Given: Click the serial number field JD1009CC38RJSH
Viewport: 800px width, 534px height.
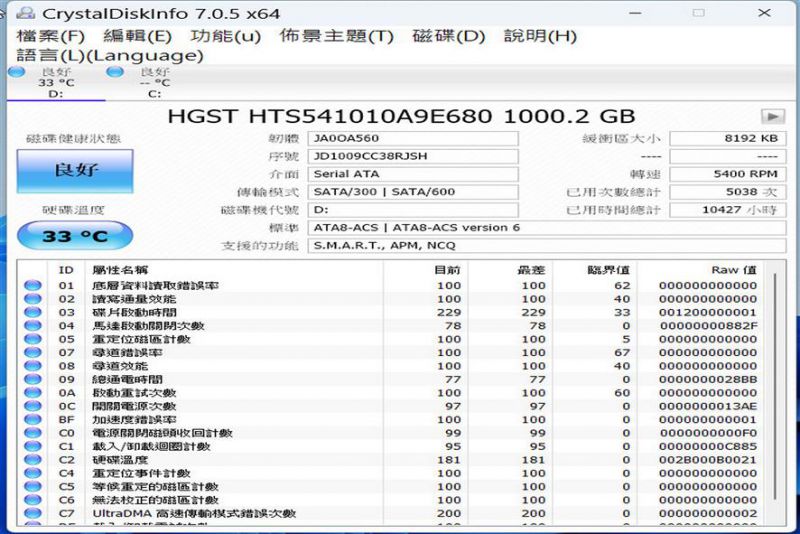Looking at the screenshot, I should click(x=413, y=156).
